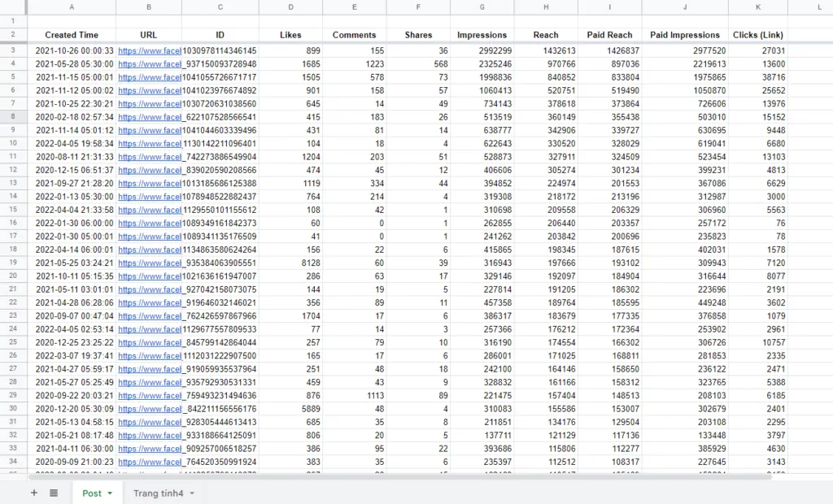Select the Post sheet tab
This screenshot has height=504, width=833.
pyautogui.click(x=91, y=493)
